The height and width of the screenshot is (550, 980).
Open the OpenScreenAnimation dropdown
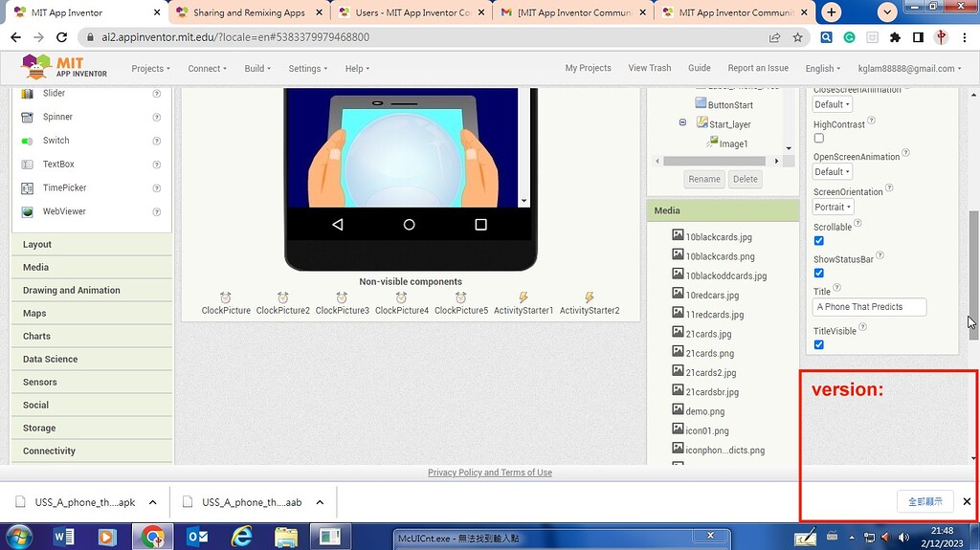tap(832, 172)
